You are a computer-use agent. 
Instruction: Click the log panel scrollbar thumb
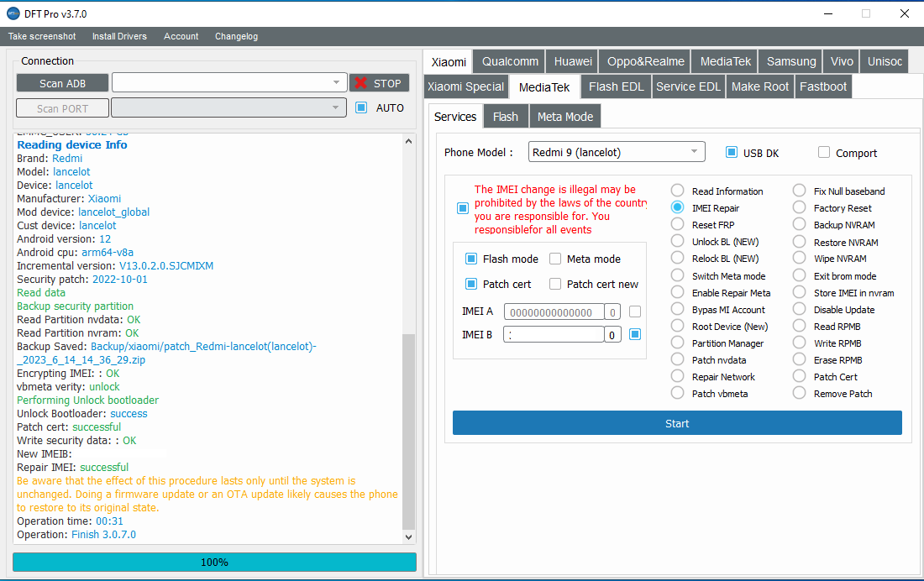click(x=408, y=432)
